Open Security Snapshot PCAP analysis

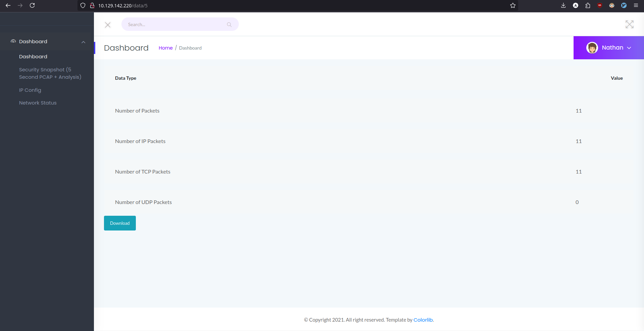(50, 73)
